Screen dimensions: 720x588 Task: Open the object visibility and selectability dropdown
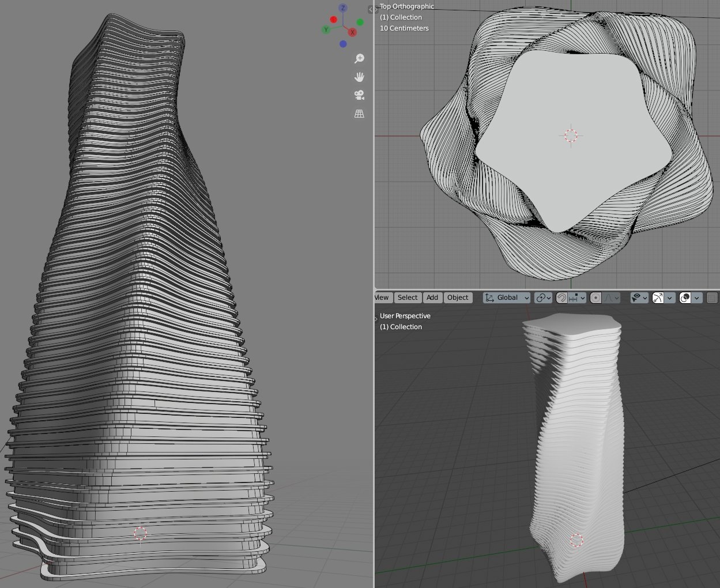point(639,297)
